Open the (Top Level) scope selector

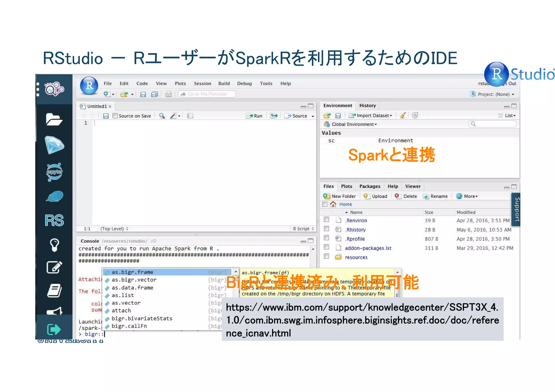click(x=114, y=229)
